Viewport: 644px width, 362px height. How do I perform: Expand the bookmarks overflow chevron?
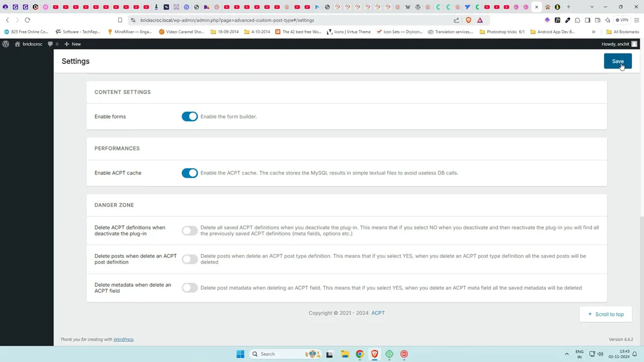[x=594, y=32]
